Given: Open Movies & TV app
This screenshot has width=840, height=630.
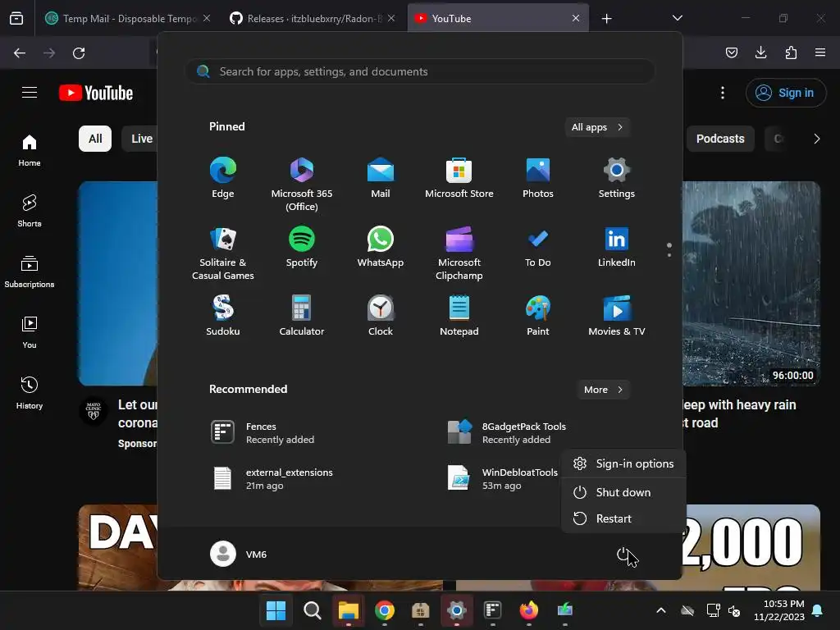Looking at the screenshot, I should pyautogui.click(x=617, y=315).
